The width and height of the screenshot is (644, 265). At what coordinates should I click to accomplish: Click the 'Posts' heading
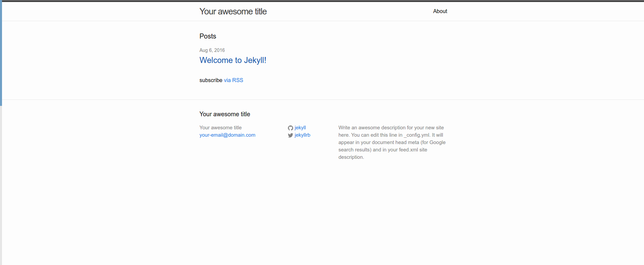point(208,36)
